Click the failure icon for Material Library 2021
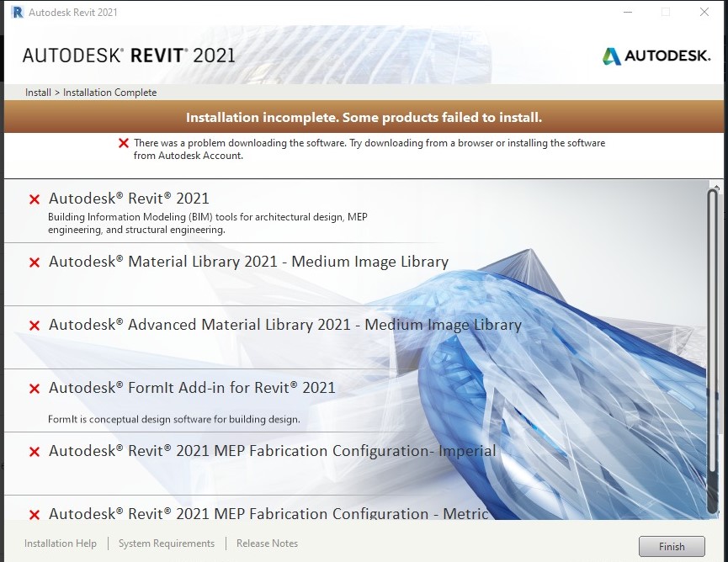 click(33, 262)
